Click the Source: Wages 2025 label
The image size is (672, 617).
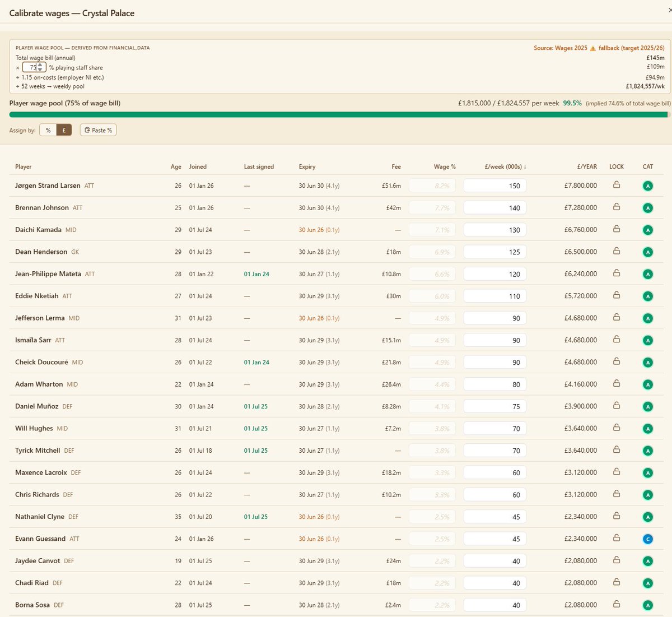[x=561, y=48]
